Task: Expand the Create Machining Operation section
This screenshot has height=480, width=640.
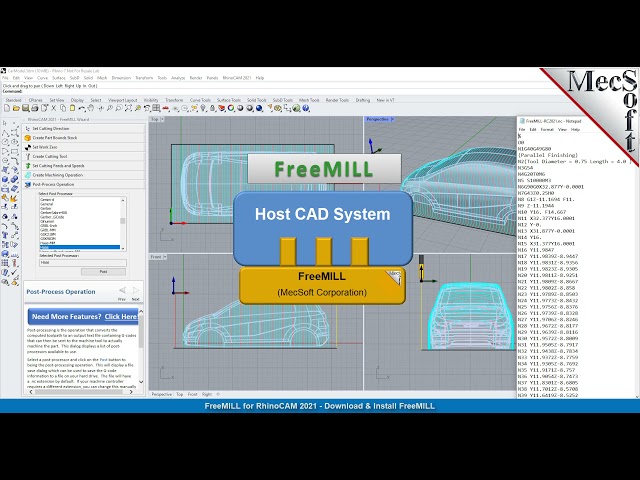Action: [84, 175]
